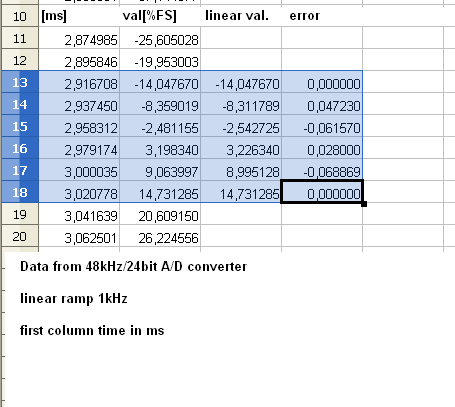The image size is (455, 407).
Task: Click 'Data from 48kHz/24bit A/D converter' text
Action: (x=133, y=267)
